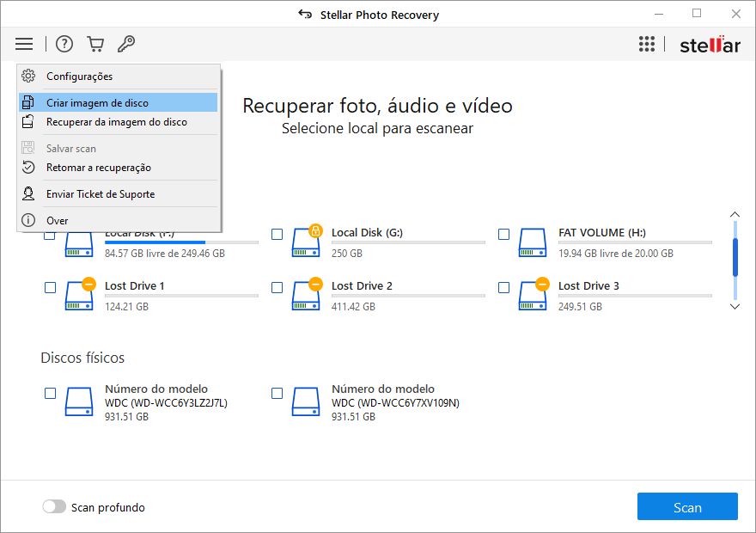The image size is (756, 533).
Task: Select Recuperar da imagem do disco
Action: pyautogui.click(x=119, y=122)
